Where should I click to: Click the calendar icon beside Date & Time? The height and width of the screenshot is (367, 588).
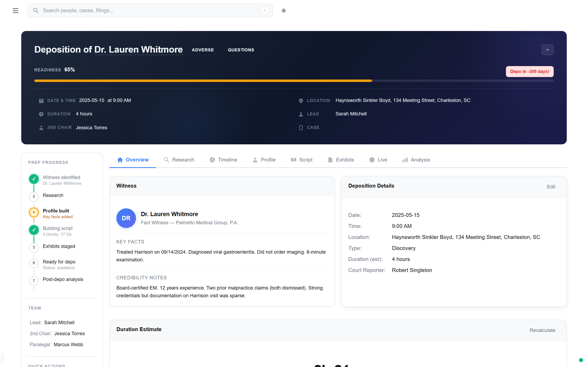[41, 100]
